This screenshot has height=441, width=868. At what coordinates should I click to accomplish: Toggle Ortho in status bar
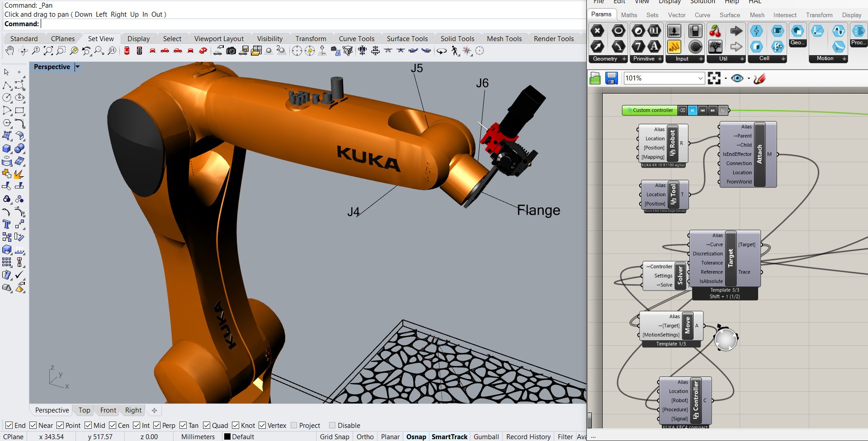point(365,436)
